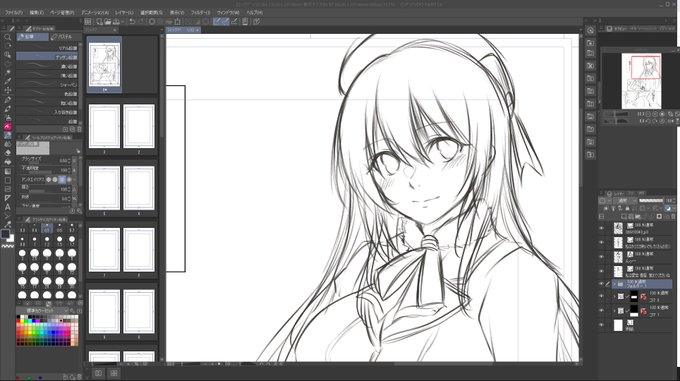680x381 pixels.
Task: Select the highlighted brush size preset
Action: click(47, 228)
